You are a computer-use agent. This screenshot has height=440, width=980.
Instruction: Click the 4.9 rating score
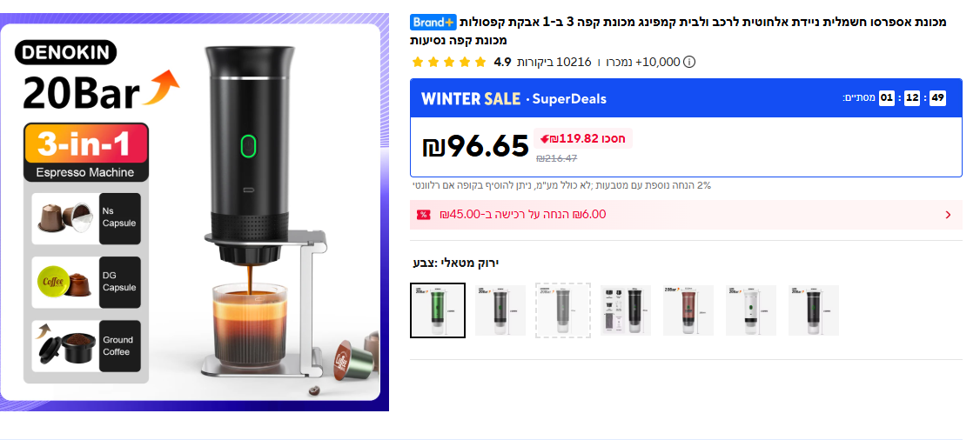(x=502, y=62)
